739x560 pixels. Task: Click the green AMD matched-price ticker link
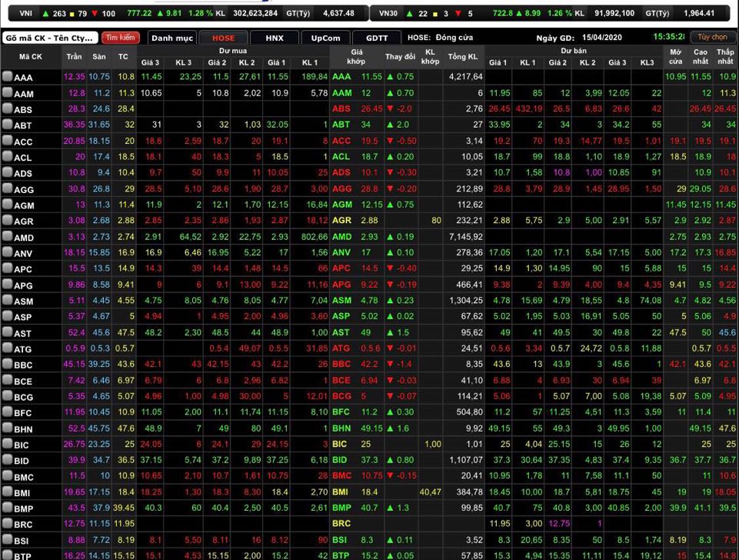coord(341,237)
